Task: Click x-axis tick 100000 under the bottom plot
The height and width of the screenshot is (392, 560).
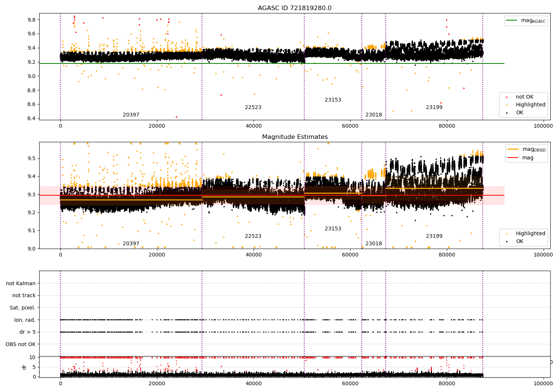Action: tap(543, 383)
